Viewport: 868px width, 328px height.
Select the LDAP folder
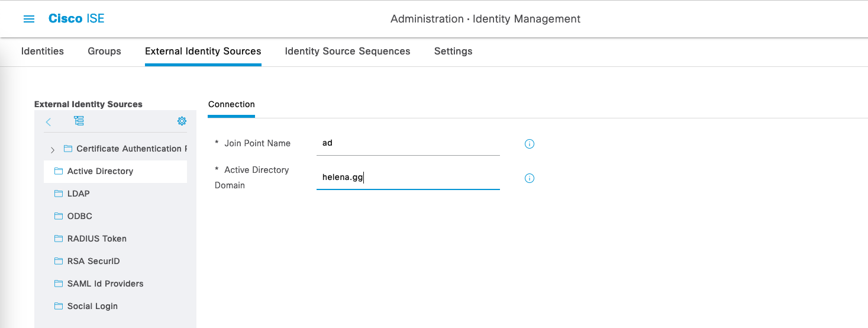point(78,194)
